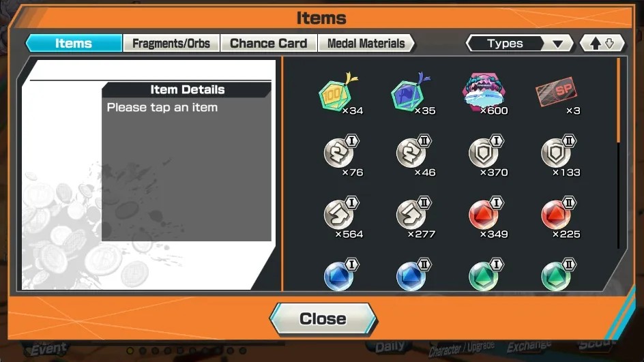644x362 pixels.
Task: Tap the boot coin tier I x564
Action: [x=341, y=217]
